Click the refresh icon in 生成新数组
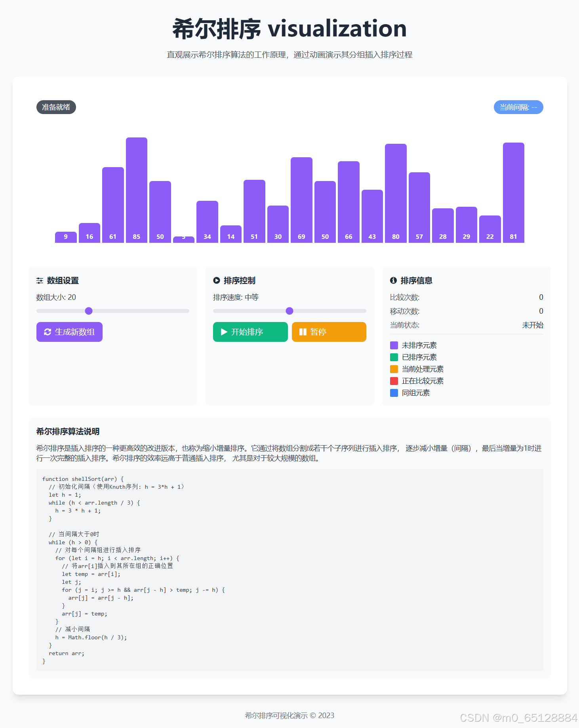Viewport: 579px width, 728px height. click(x=48, y=332)
